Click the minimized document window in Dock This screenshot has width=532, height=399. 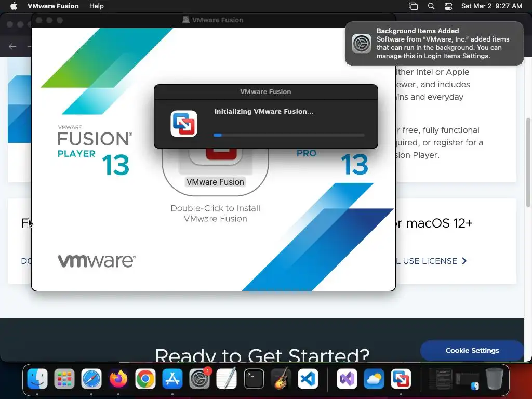pyautogui.click(x=441, y=379)
